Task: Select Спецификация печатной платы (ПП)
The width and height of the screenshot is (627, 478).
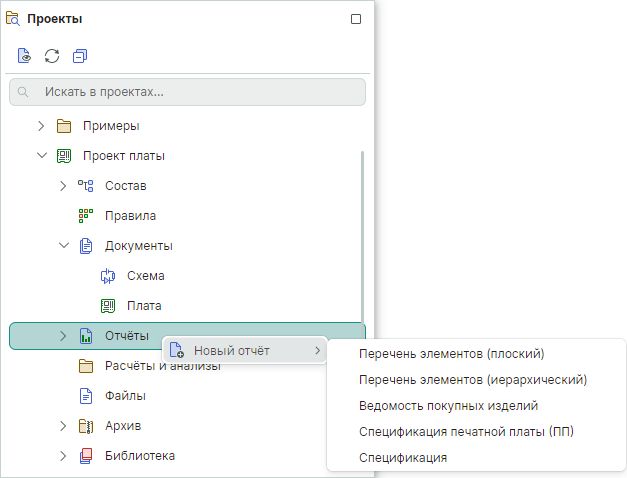Action: pos(465,432)
